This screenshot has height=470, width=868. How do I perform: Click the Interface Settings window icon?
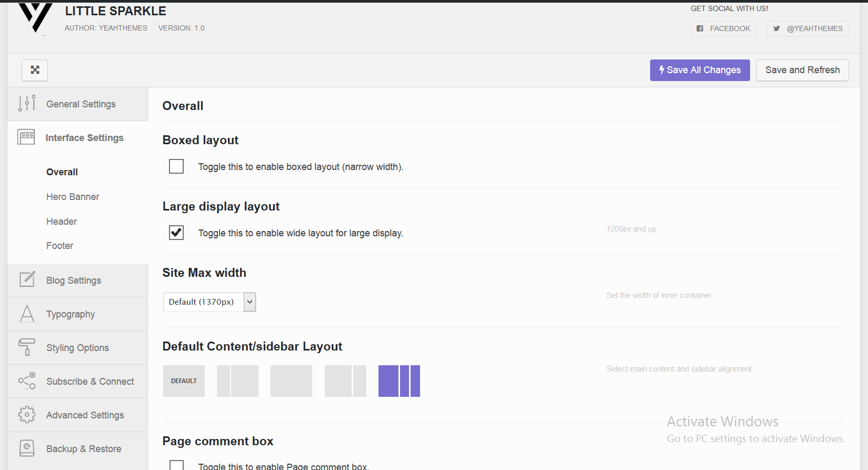(26, 137)
